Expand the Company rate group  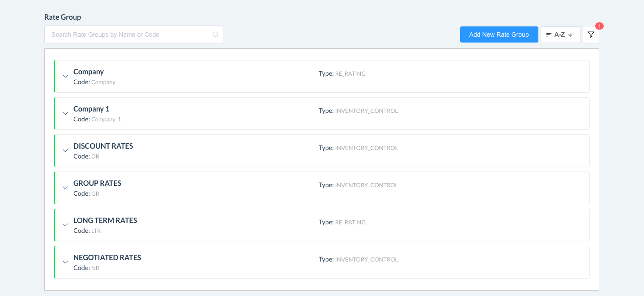tap(65, 76)
